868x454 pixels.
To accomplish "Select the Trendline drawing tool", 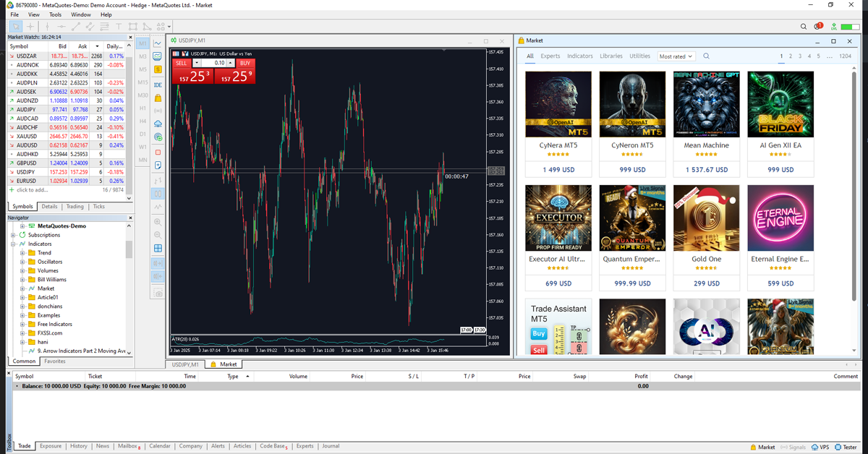I will [x=75, y=27].
